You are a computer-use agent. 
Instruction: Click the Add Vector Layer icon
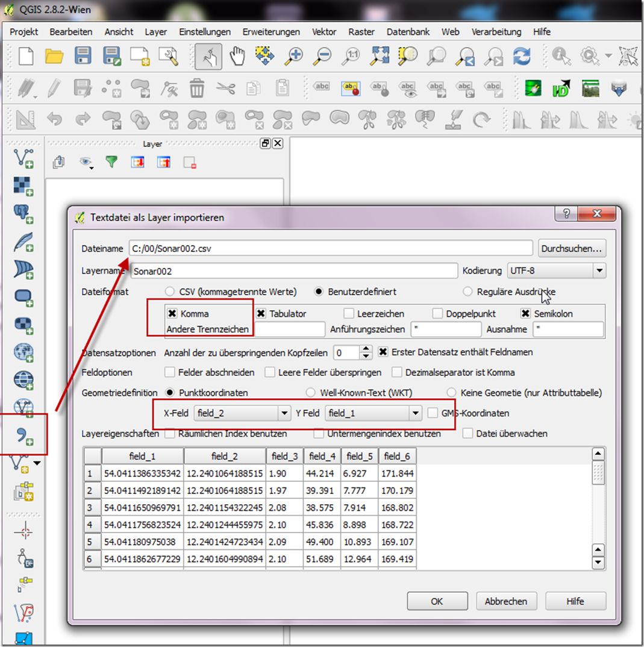click(23, 158)
